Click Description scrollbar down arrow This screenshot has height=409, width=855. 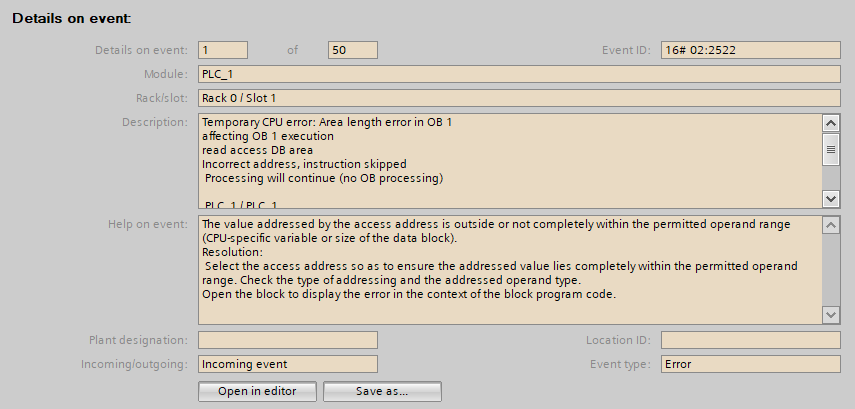[x=830, y=199]
